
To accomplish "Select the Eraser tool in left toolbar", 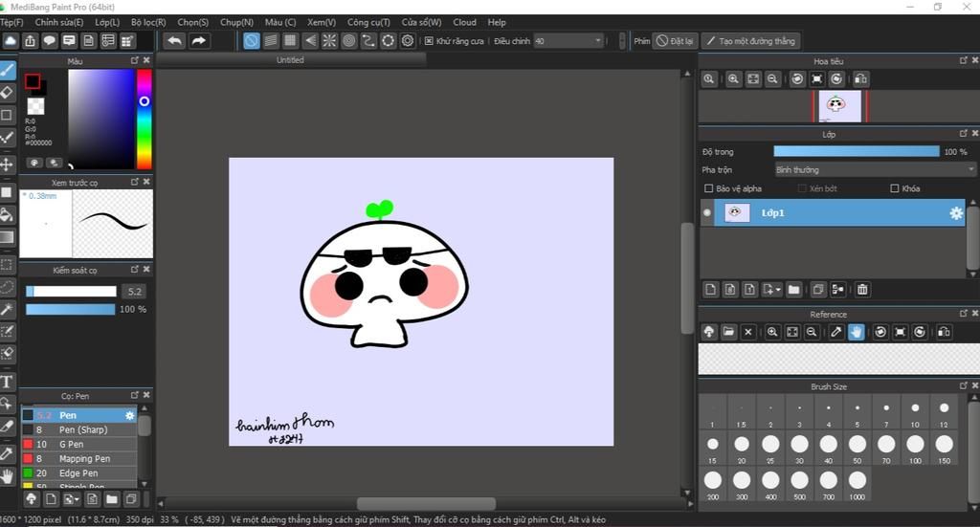I will (7, 93).
